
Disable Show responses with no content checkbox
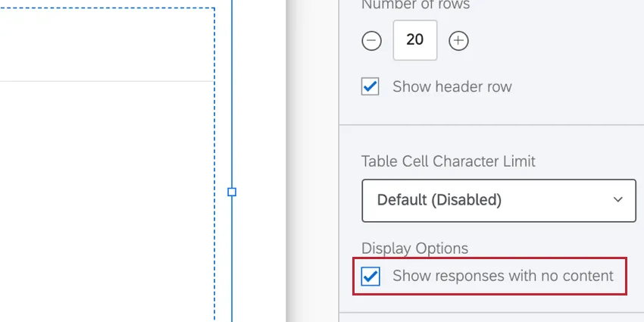point(370,276)
